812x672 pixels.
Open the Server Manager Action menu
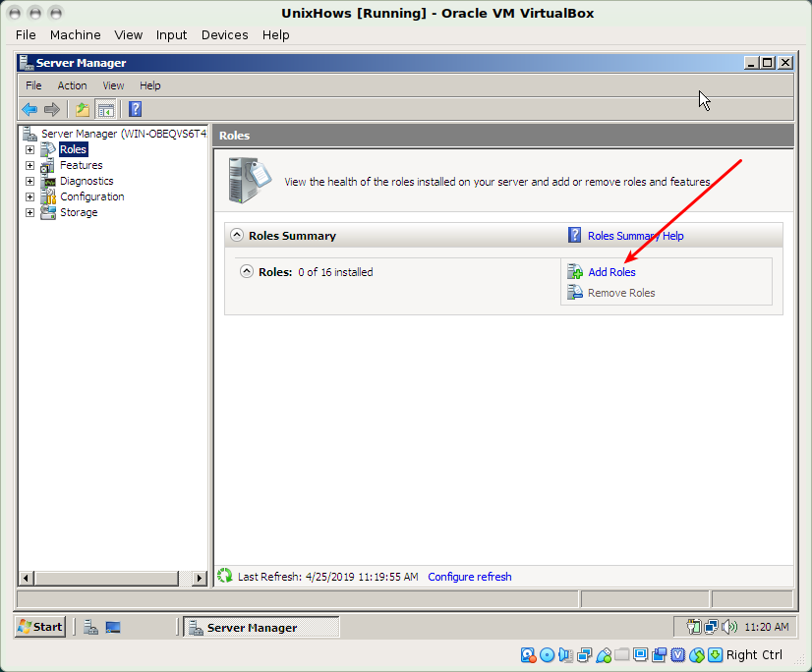click(72, 85)
